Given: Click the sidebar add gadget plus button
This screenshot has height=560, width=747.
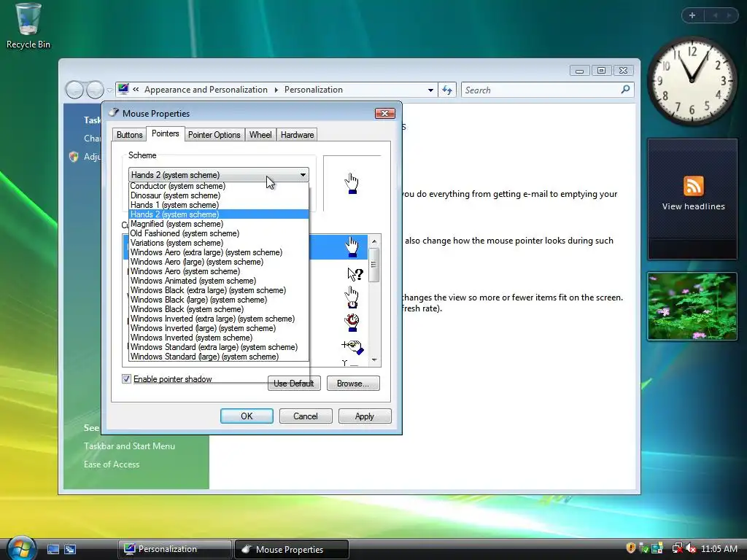Looking at the screenshot, I should pyautogui.click(x=692, y=15).
